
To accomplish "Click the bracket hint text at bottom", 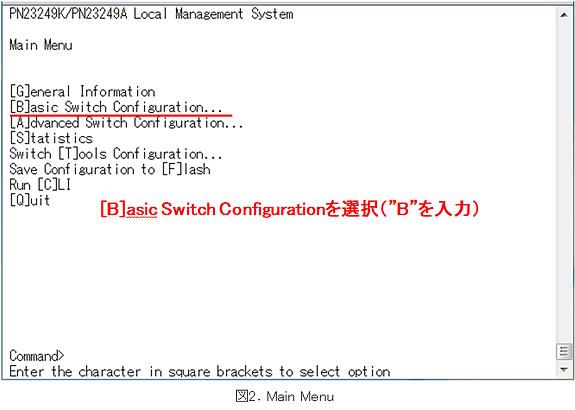I will 200,371.
